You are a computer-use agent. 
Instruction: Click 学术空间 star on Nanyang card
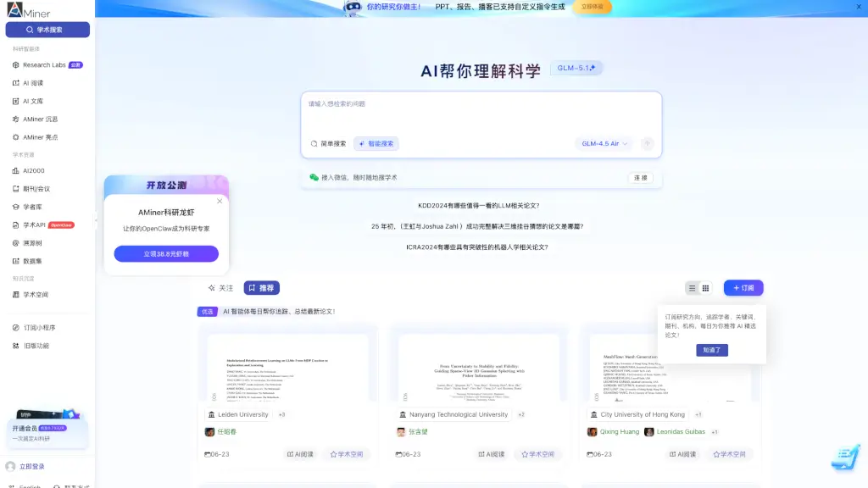click(x=537, y=454)
